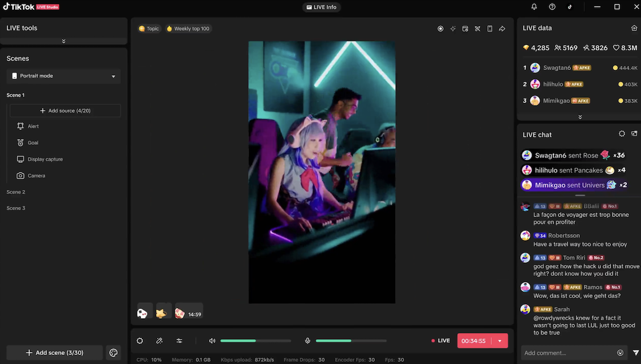Expand the LIVE data ranking list
This screenshot has width=641, height=364.
point(579,117)
